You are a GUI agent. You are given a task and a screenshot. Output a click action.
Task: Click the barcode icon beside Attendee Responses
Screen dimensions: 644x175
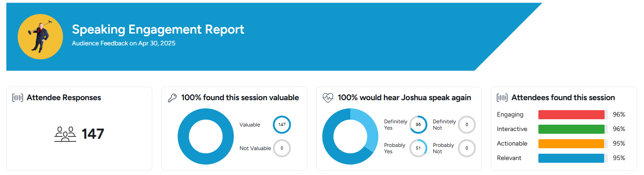pos(18,97)
